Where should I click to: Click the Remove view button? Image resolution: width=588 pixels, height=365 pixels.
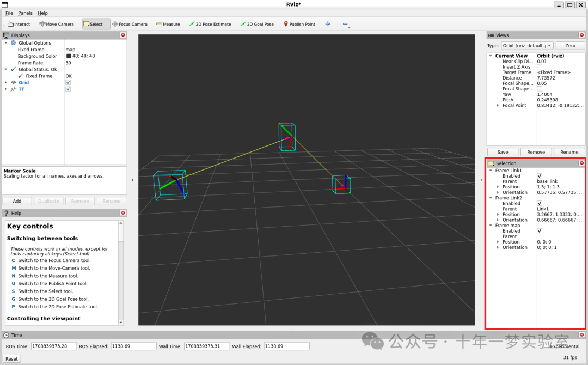[536, 152]
